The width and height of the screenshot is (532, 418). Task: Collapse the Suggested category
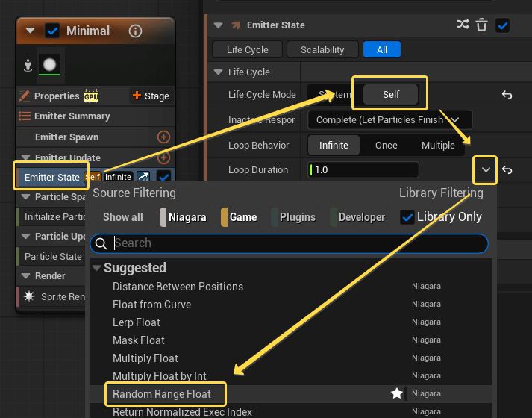(97, 268)
